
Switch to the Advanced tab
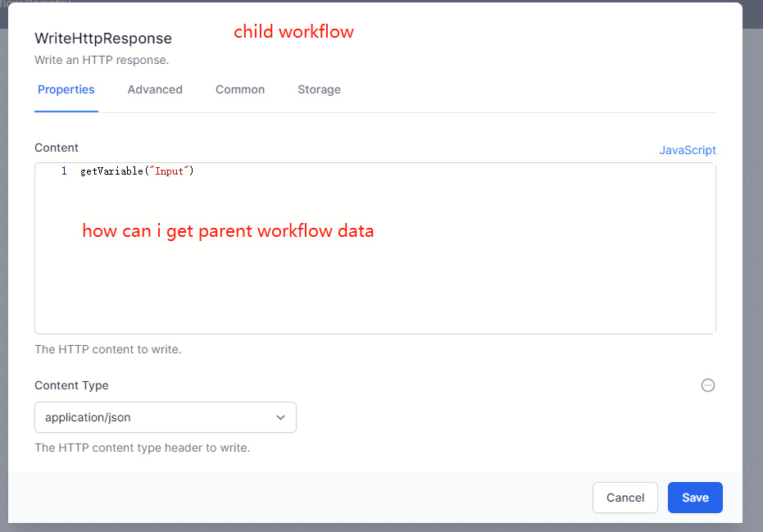[x=155, y=89]
